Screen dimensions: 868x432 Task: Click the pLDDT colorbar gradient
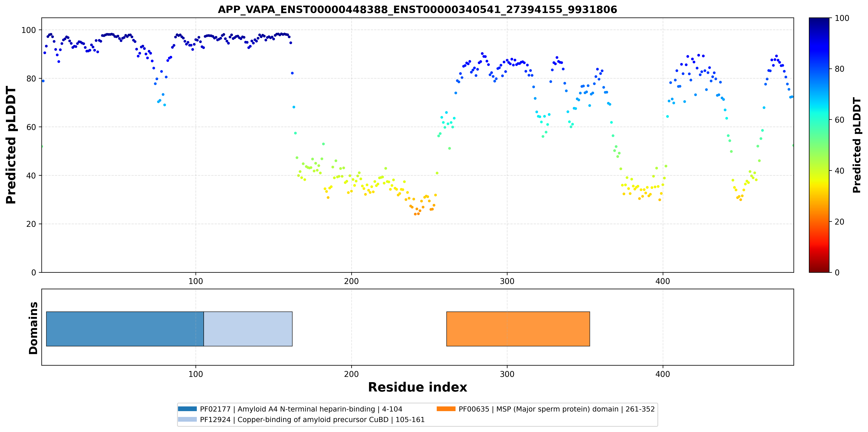[x=819, y=145]
